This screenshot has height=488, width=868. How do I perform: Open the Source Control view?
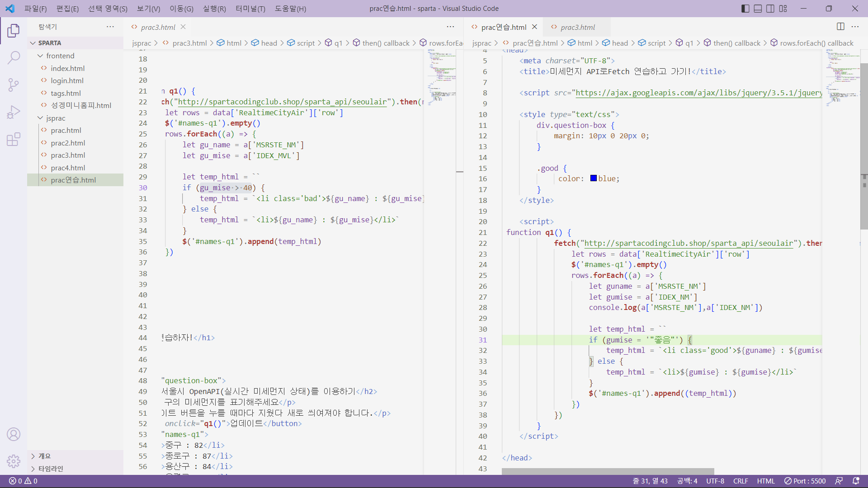pos(14,84)
